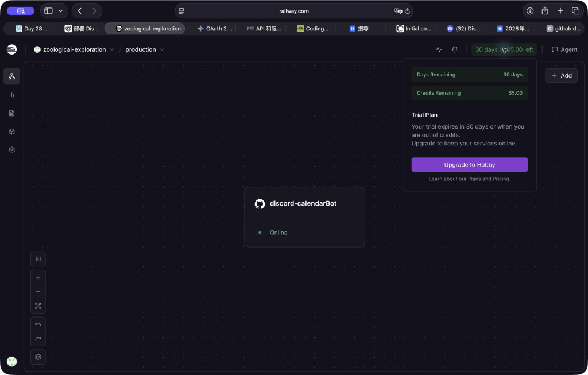Click the railway.com address bar
Viewport: 588px width, 375px height.
click(294, 11)
